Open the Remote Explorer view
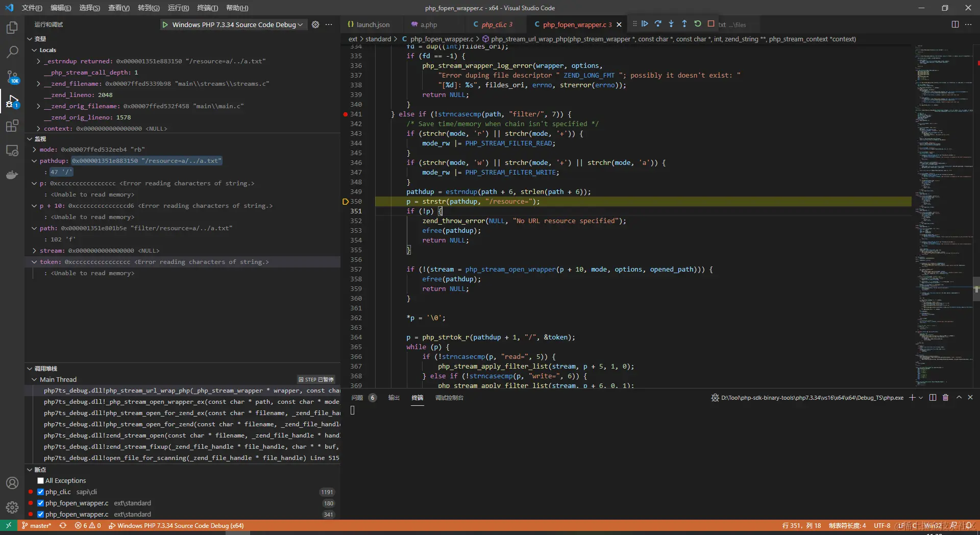980x535 pixels. coord(12,150)
